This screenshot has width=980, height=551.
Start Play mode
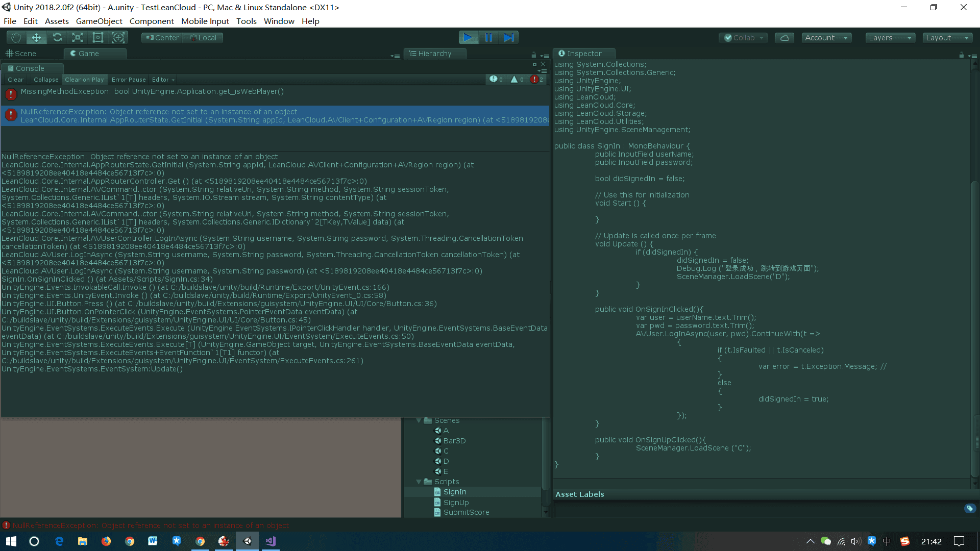tap(468, 37)
